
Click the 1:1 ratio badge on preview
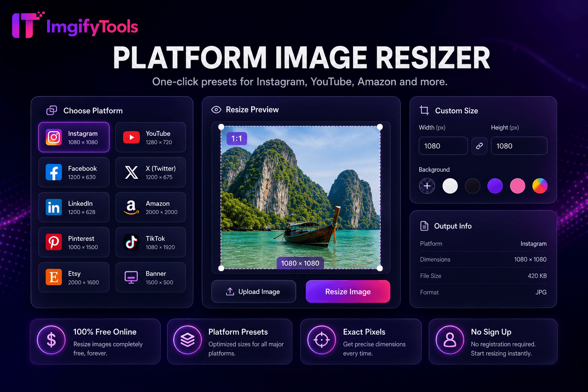click(237, 139)
